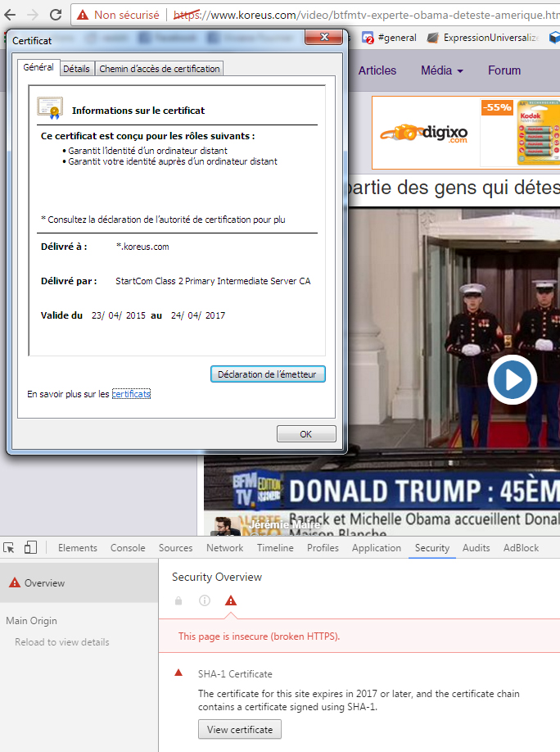Follow the certificats help link

(131, 394)
